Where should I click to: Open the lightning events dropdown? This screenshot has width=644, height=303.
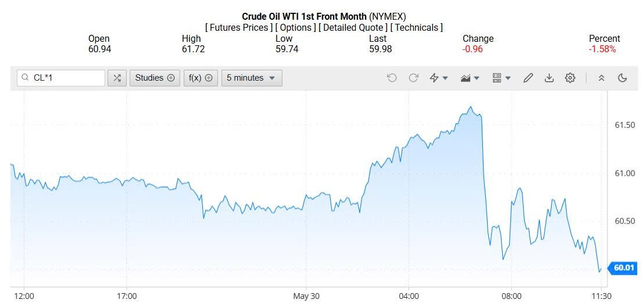tap(438, 78)
